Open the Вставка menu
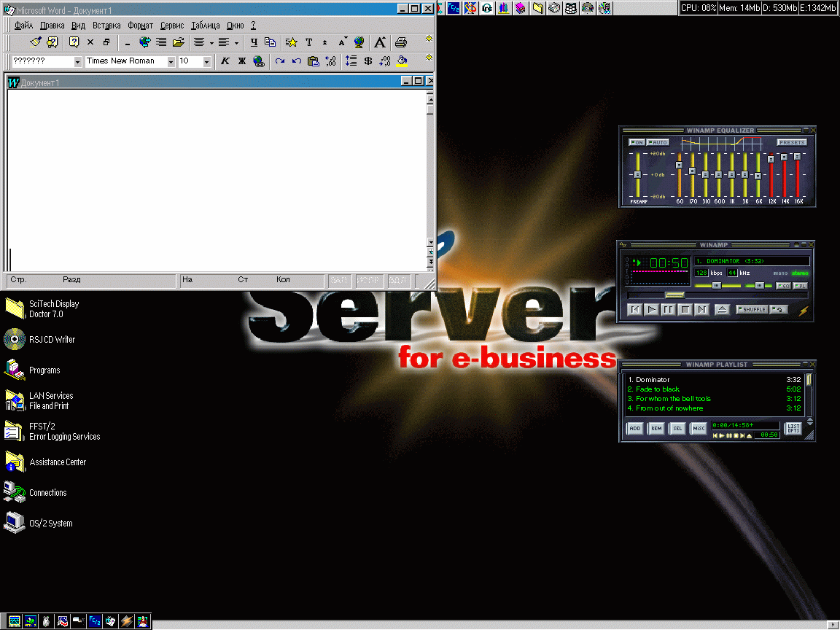Viewport: 840px width, 630px height. (106, 26)
